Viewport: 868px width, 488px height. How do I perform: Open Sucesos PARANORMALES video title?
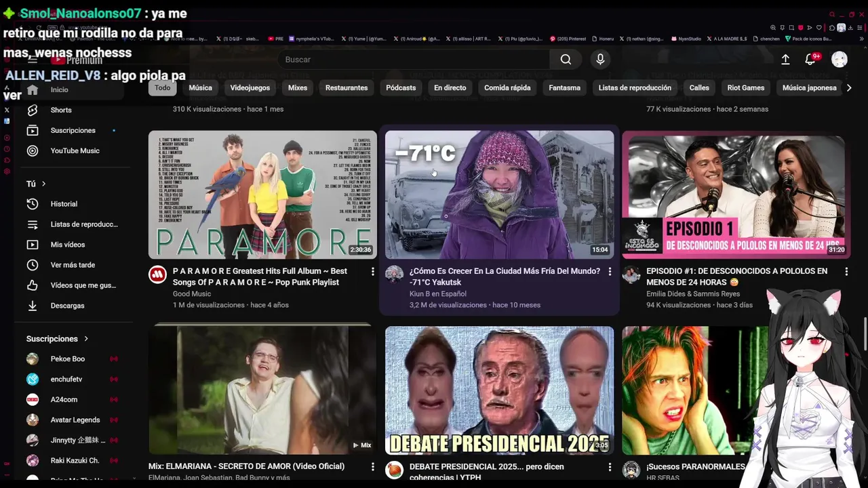click(x=696, y=466)
